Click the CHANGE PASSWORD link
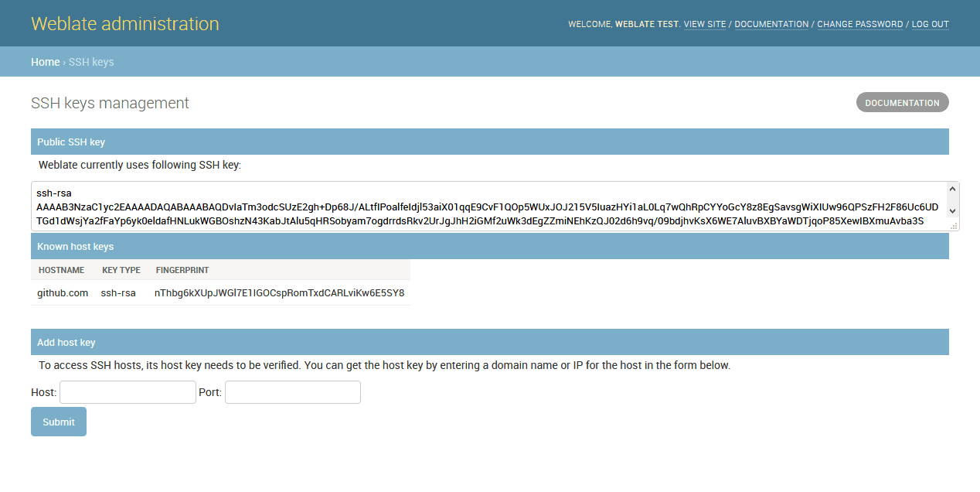The height and width of the screenshot is (492, 980). pos(859,25)
